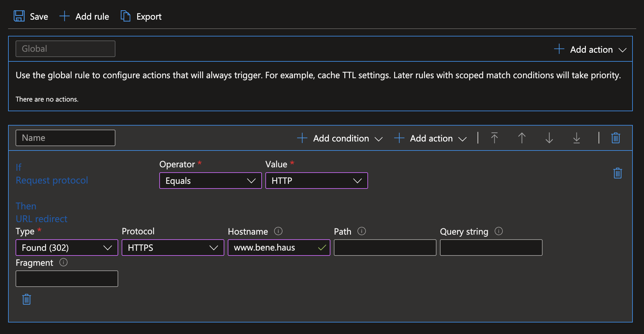Click the Save button label
644x334 pixels.
click(x=39, y=17)
